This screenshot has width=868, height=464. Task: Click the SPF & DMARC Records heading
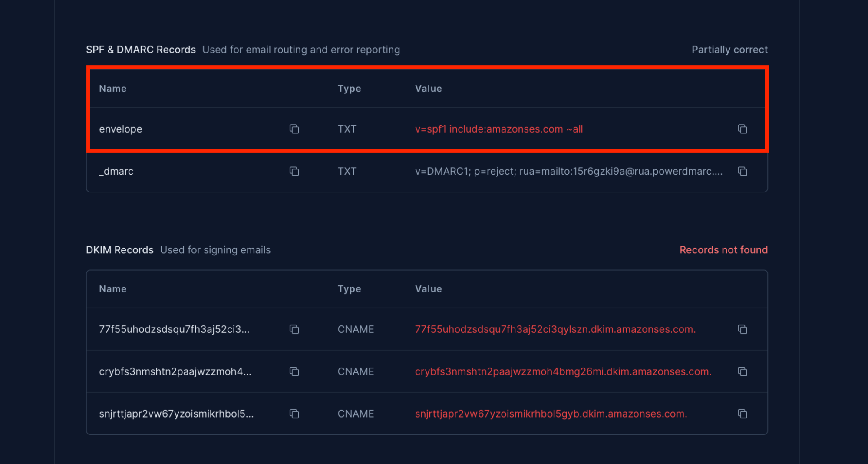[141, 50]
